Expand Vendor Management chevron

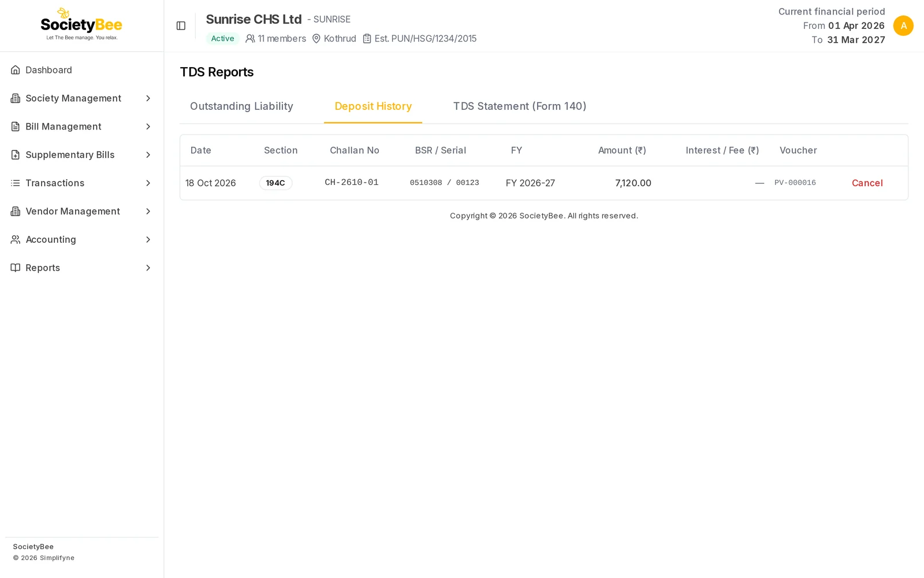coord(148,212)
